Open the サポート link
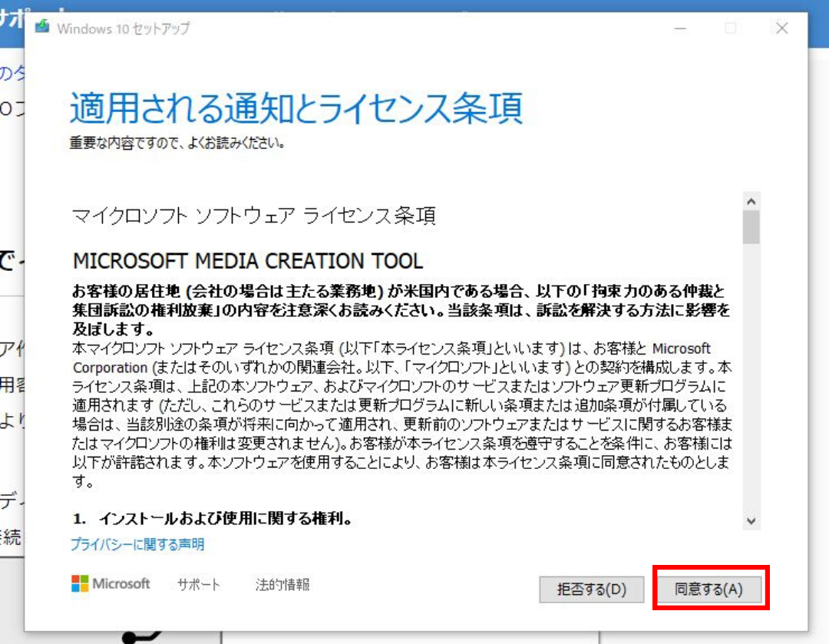This screenshot has width=829, height=644. (199, 584)
